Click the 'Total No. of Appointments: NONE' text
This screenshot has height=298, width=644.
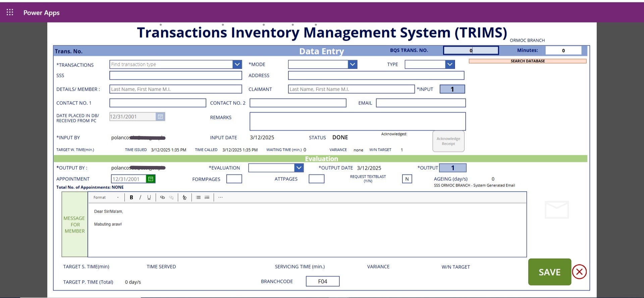[90, 187]
